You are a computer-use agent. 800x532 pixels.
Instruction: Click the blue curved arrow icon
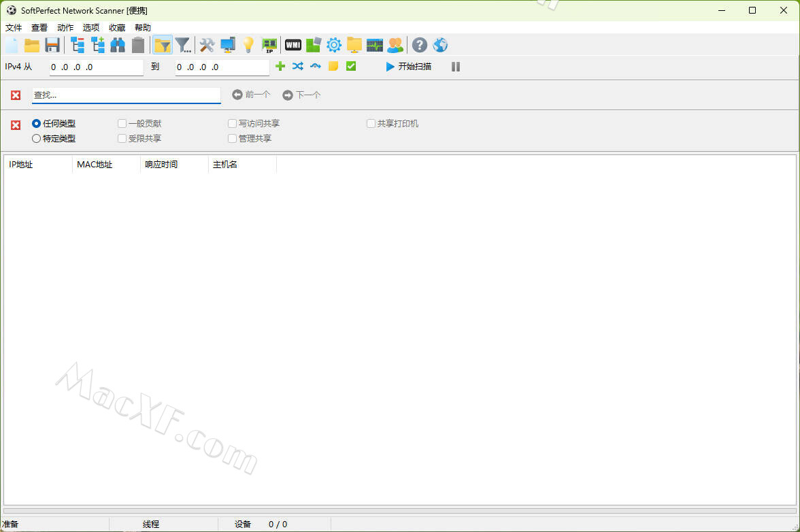click(x=316, y=66)
